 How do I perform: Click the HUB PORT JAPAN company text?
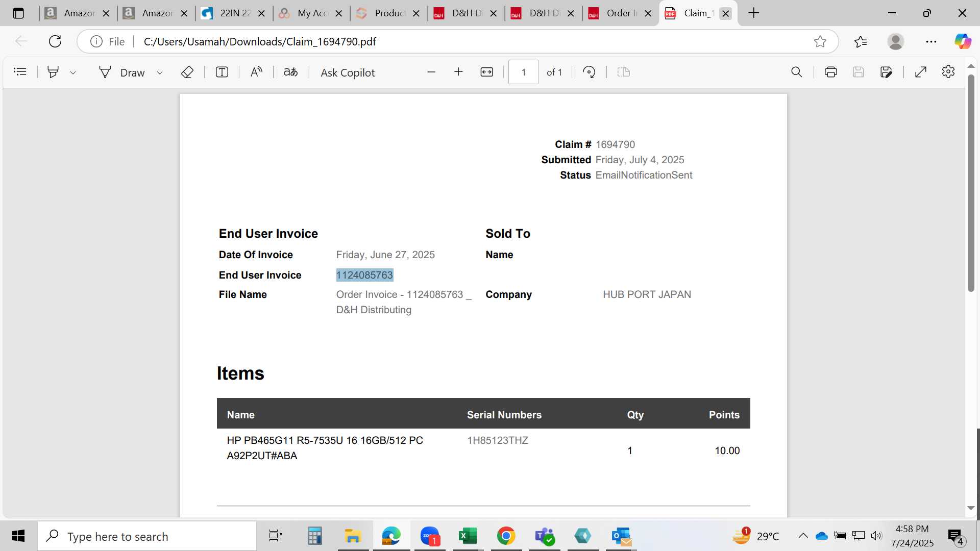(x=647, y=294)
